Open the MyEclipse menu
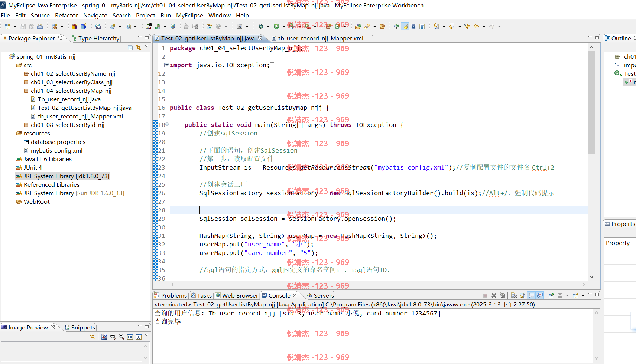Image resolution: width=636 pixels, height=364 pixels. coord(189,16)
